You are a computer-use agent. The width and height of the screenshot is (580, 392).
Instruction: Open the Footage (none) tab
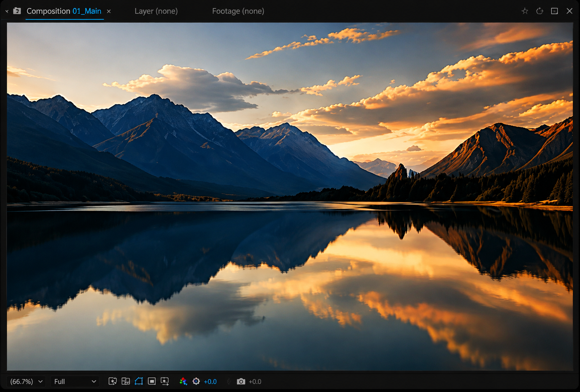click(x=238, y=11)
